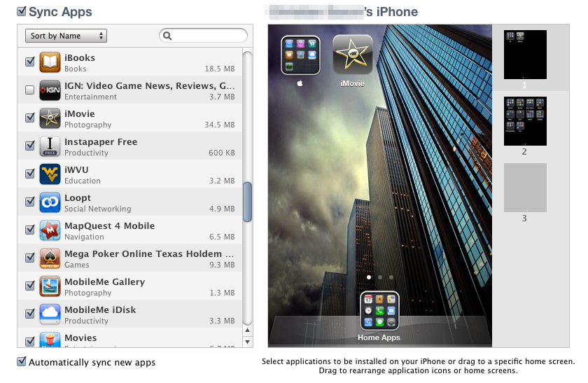
Task: Open the Home Apps folder in the dock
Action: pos(379,311)
